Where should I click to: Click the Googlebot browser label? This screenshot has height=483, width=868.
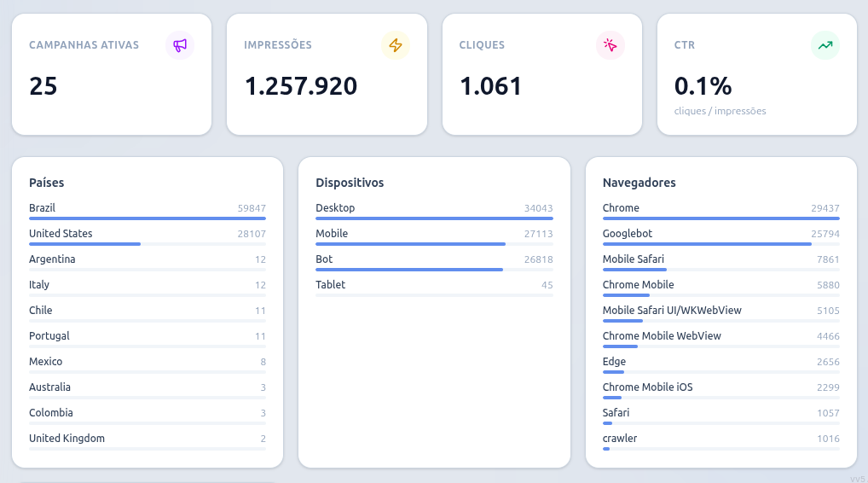pyautogui.click(x=628, y=234)
